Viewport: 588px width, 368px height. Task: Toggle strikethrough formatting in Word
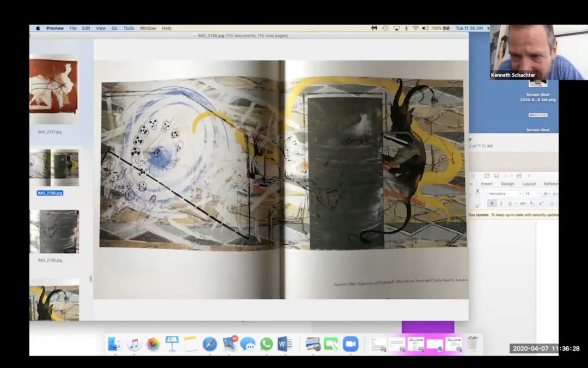[x=523, y=203]
